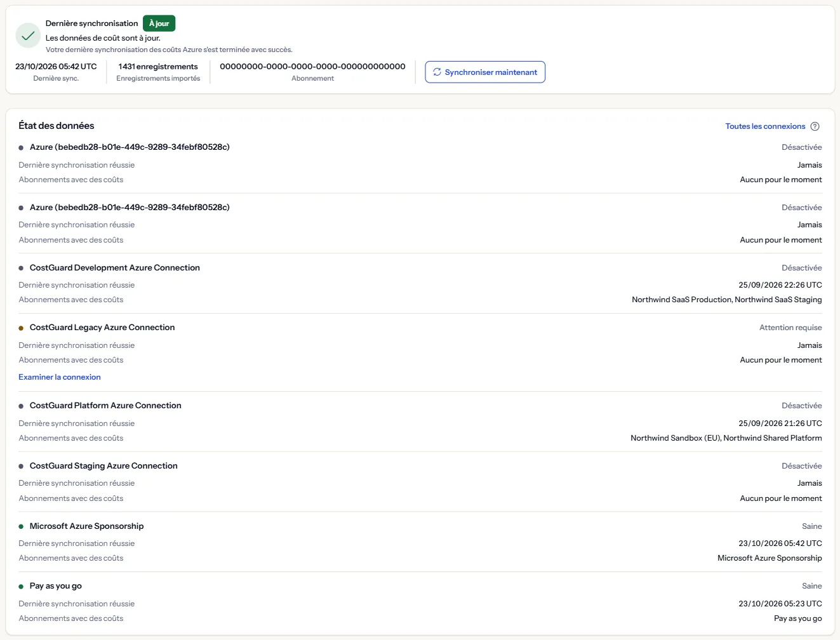Follow the Examiner la connexion link
Viewport: 840px width, 640px height.
[x=60, y=377]
